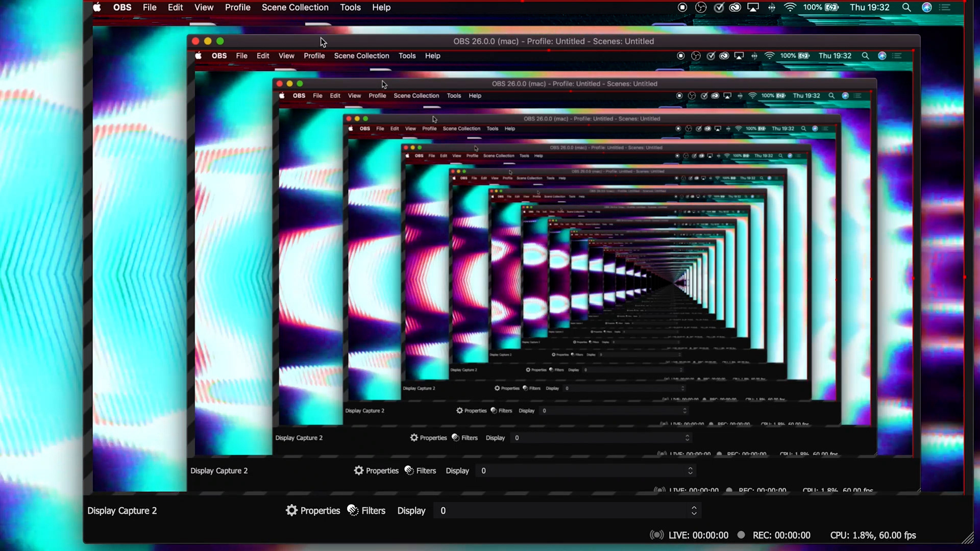Click the bottom-most Display Capture 2 source label
980x551 pixels.
122,511
